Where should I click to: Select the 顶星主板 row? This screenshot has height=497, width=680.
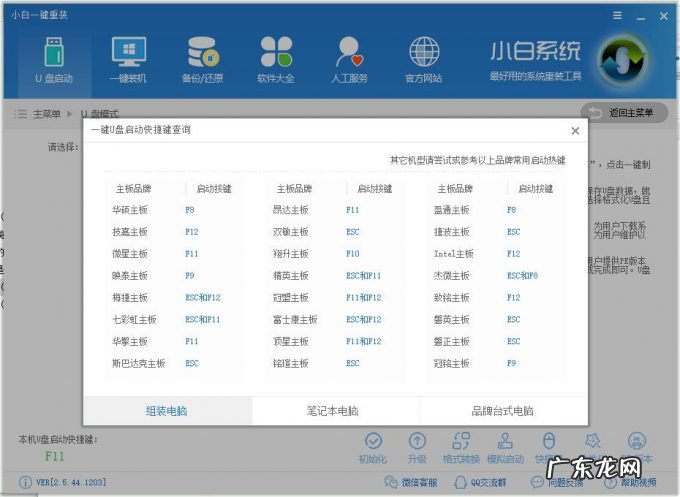pyautogui.click(x=335, y=341)
